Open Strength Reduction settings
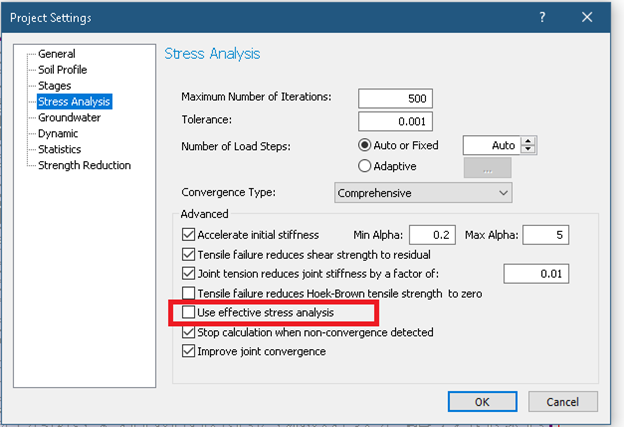Viewport: 624px width, 427px height. coord(84,166)
